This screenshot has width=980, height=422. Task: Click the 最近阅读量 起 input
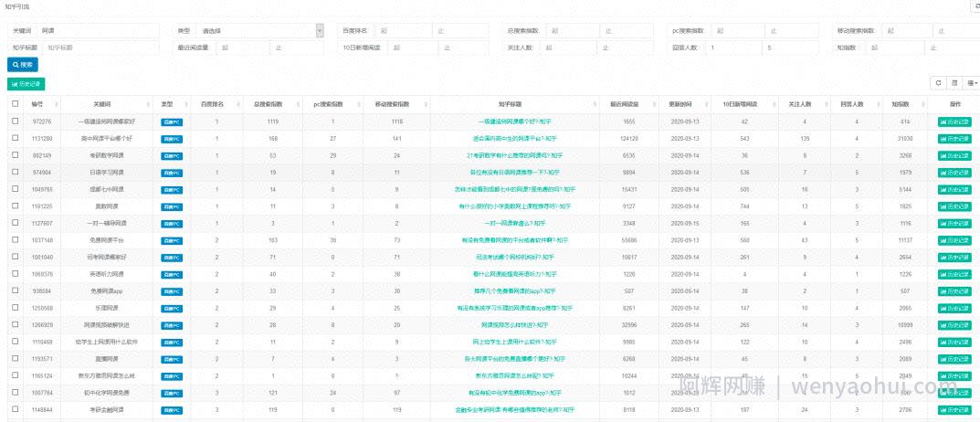pyautogui.click(x=244, y=47)
